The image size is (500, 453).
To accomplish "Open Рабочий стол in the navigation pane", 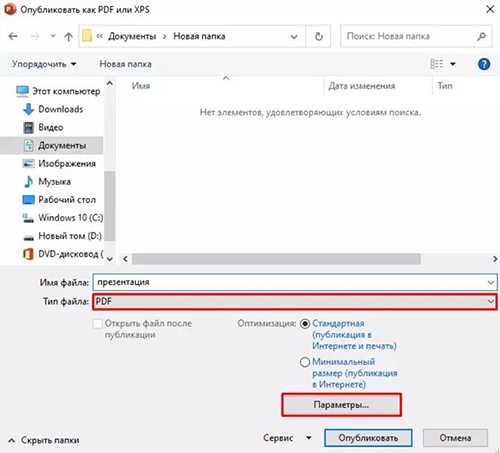I will [59, 200].
